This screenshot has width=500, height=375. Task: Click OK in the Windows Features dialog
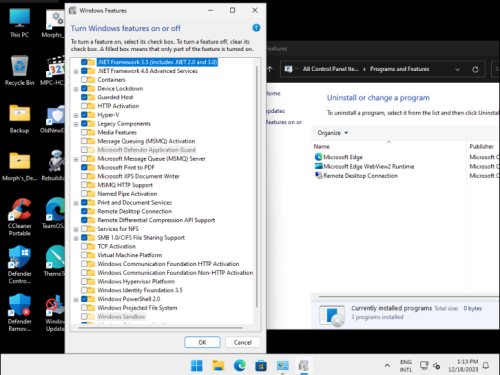202,342
